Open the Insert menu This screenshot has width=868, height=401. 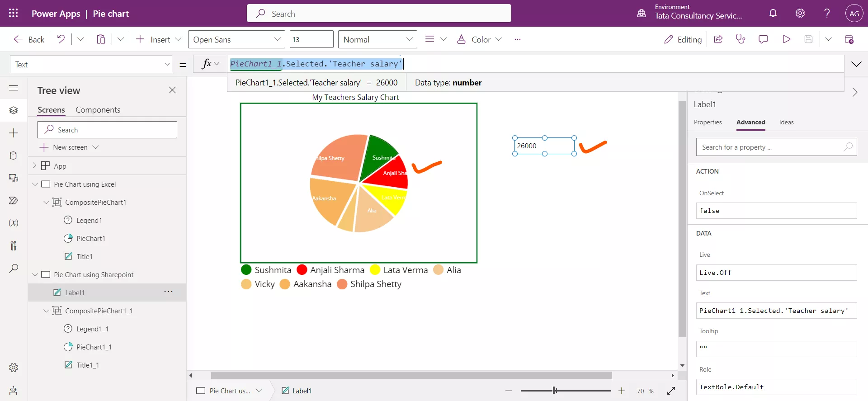point(158,39)
